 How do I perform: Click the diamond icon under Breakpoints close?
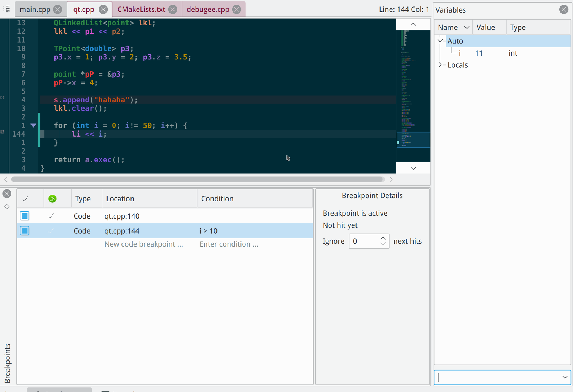7,207
